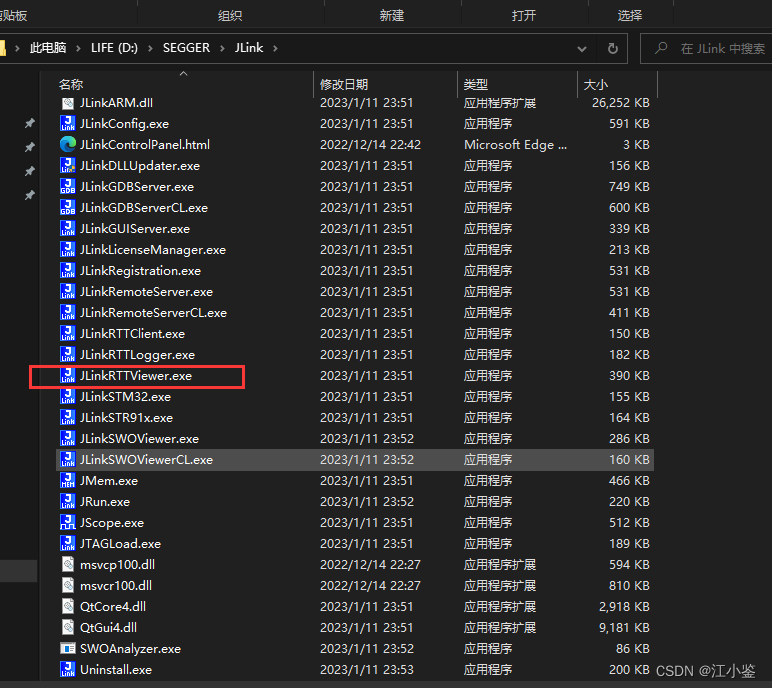Click the 2,918 KB size cell
Screen dimensions: 772x688
pyautogui.click(x=624, y=607)
